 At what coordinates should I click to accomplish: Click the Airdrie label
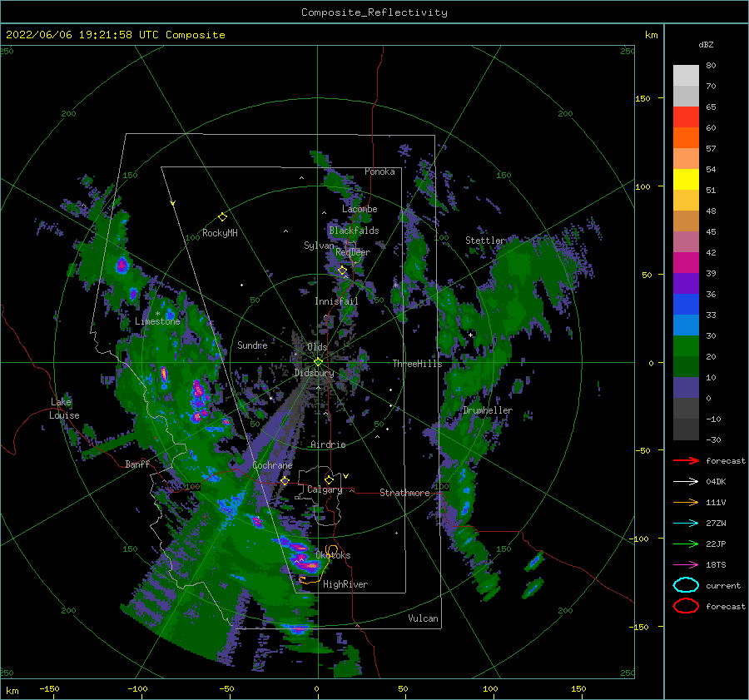coord(328,444)
